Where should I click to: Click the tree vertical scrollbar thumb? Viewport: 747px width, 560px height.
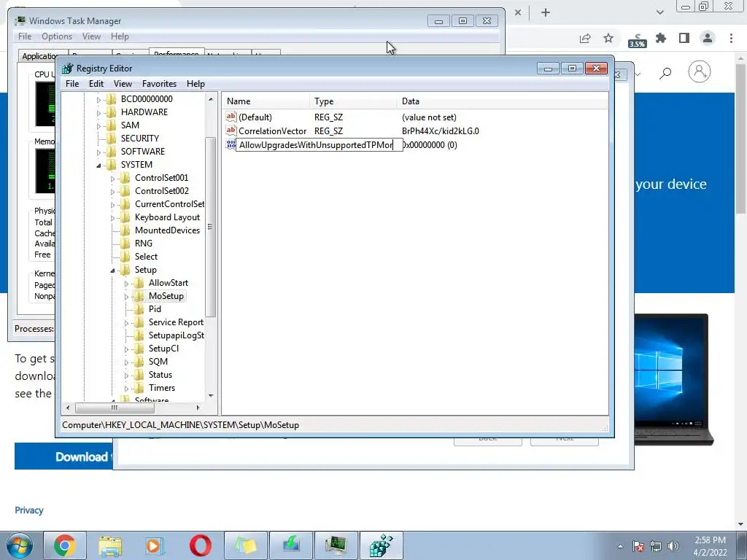point(210,227)
